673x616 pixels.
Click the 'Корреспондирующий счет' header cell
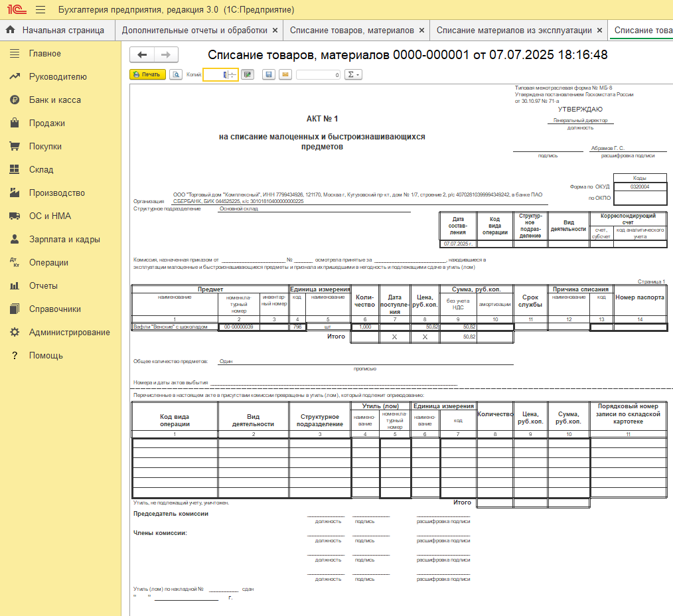628,219
